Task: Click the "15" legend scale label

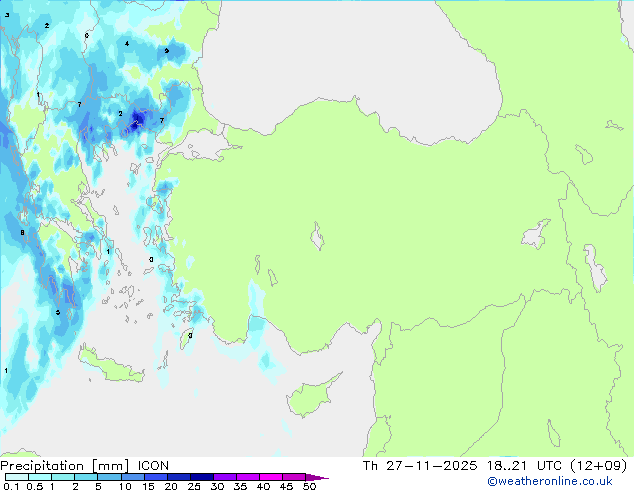Action: [148, 486]
